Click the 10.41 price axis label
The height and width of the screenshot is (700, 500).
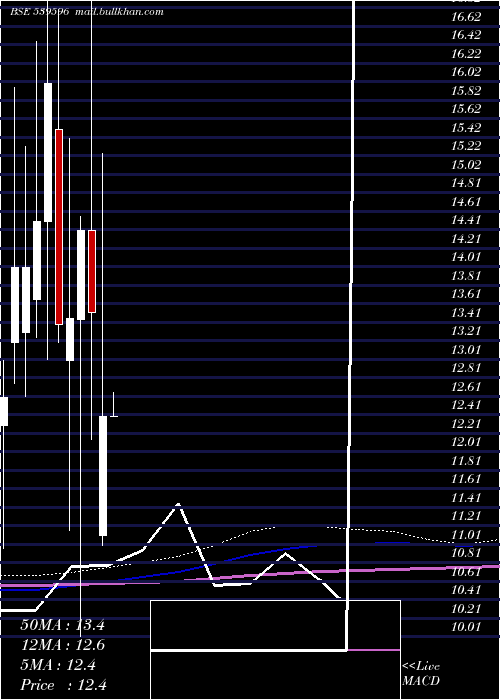[467, 590]
